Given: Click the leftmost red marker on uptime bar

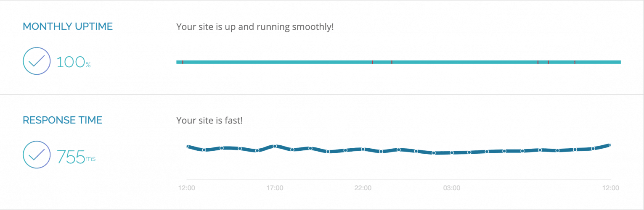Looking at the screenshot, I should tap(183, 62).
